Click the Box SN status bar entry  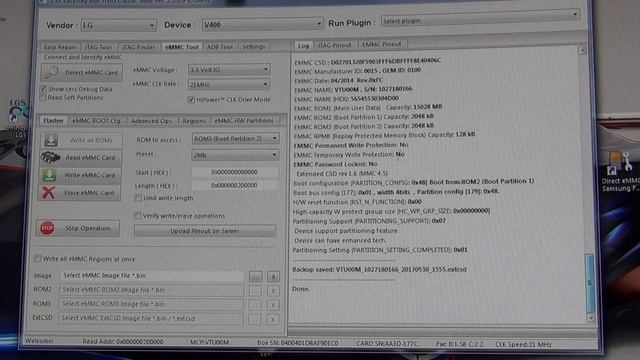tap(298, 343)
